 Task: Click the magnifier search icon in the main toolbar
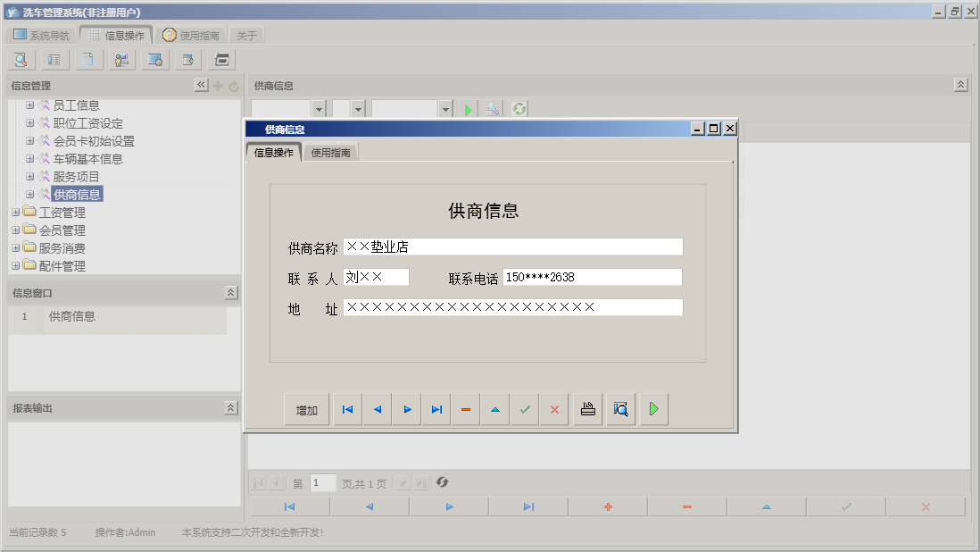[21, 60]
